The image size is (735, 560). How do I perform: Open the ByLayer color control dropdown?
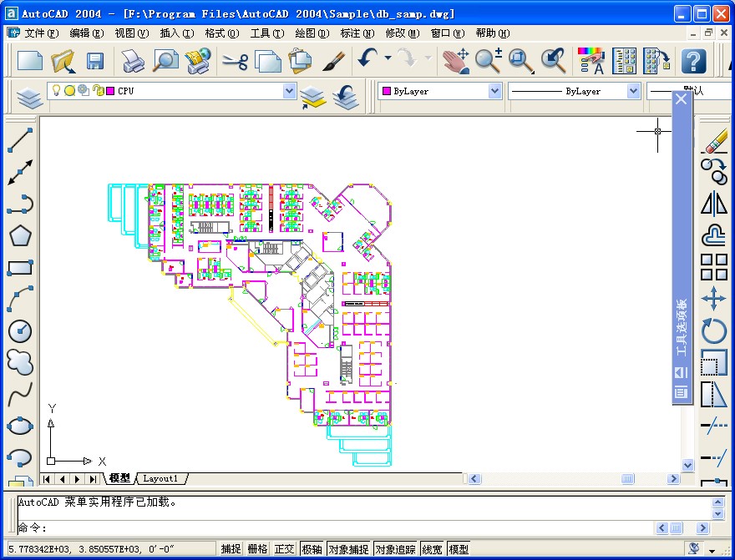pos(493,91)
